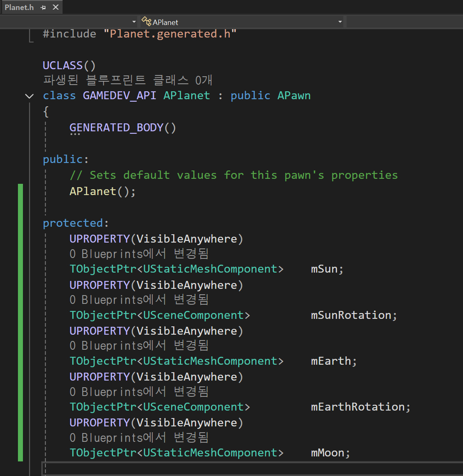Image resolution: width=463 pixels, height=476 pixels.
Task: Open Blueprints CodeLens above mSun declaration
Action: (x=139, y=253)
